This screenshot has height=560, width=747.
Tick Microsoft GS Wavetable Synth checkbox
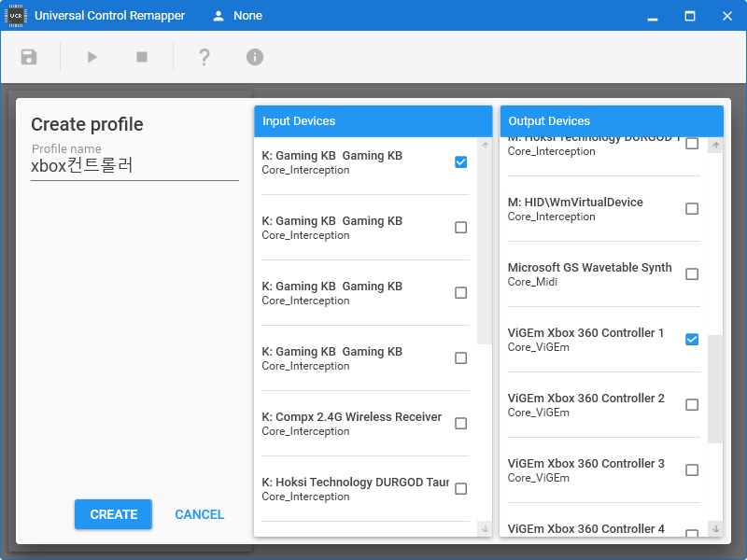pos(692,273)
